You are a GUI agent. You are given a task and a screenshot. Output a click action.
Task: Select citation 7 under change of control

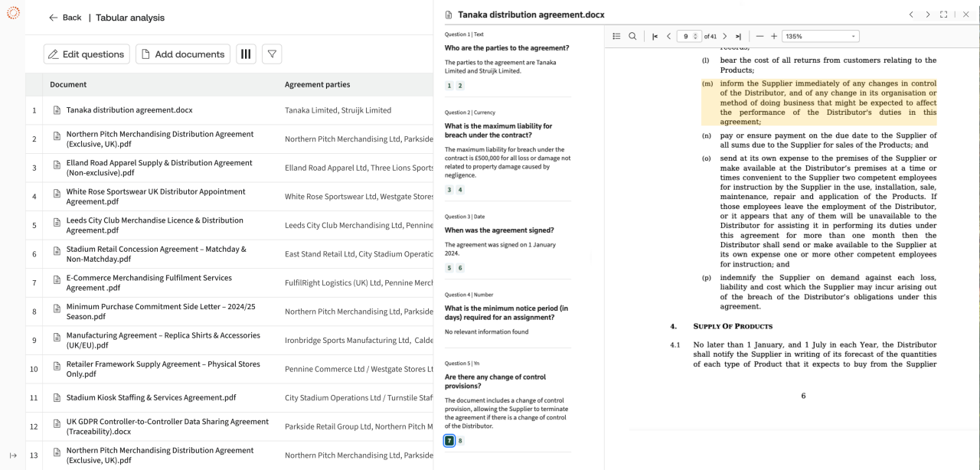[x=449, y=441]
